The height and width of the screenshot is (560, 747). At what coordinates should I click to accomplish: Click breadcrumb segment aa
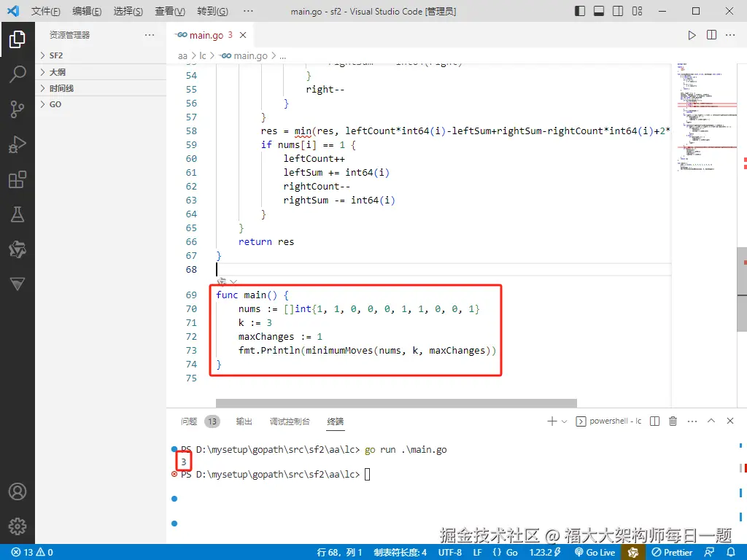point(182,55)
